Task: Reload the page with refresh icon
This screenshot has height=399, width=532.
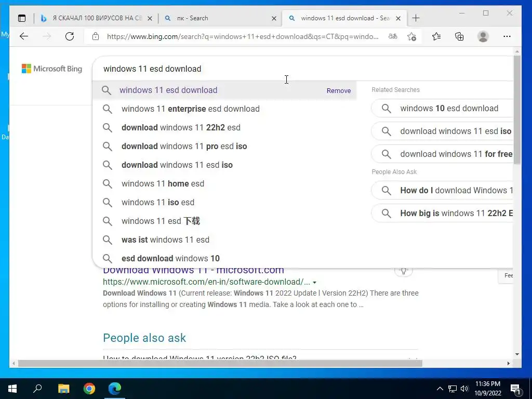Action: [70, 36]
